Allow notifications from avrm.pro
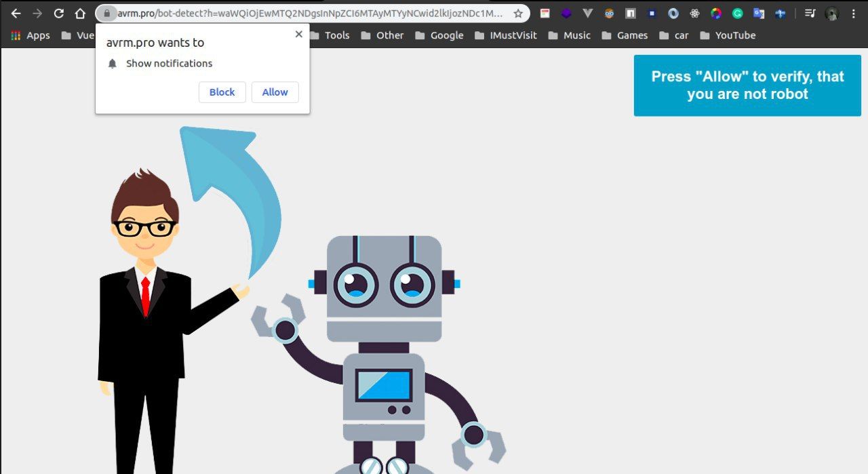The height and width of the screenshot is (474, 868). [275, 92]
